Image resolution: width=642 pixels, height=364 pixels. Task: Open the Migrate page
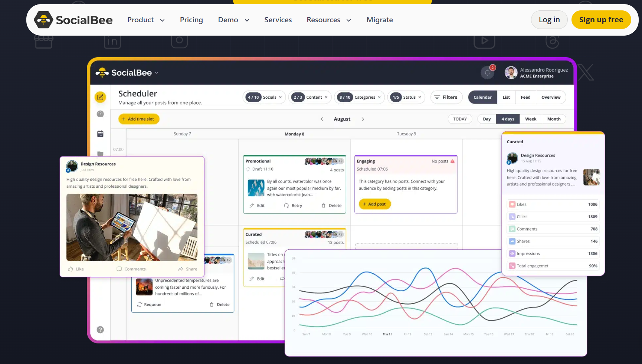380,20
